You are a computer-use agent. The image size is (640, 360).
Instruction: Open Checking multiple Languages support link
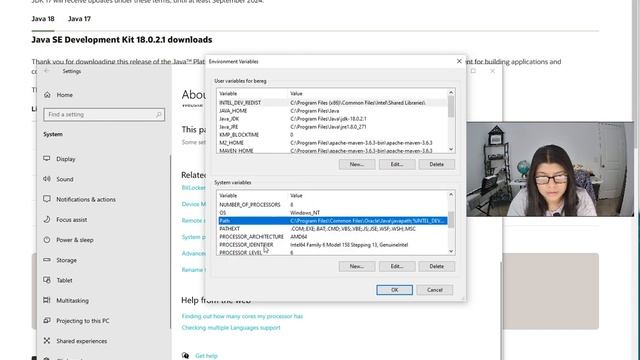coord(231,327)
